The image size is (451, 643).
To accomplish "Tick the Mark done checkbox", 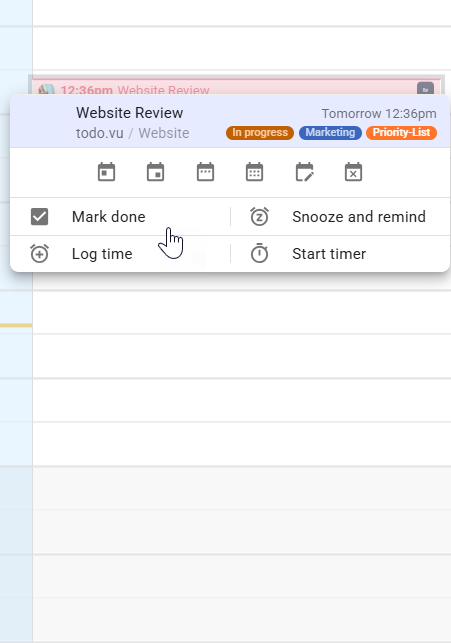I will point(39,217).
